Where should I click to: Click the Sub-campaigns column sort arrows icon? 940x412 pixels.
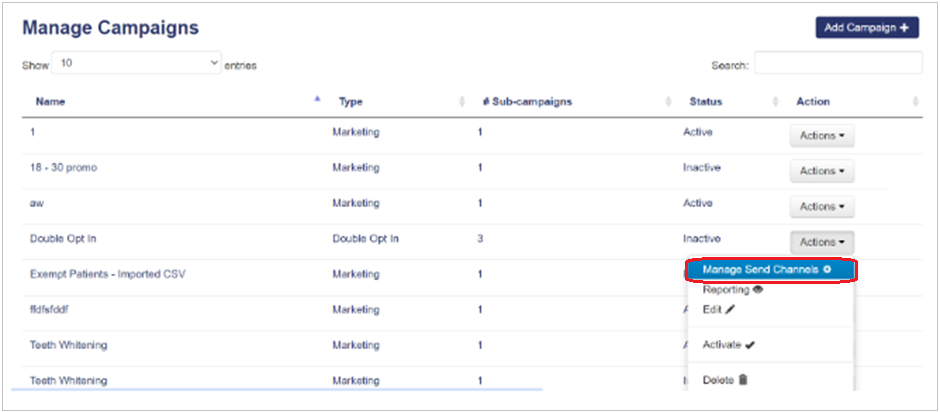668,102
